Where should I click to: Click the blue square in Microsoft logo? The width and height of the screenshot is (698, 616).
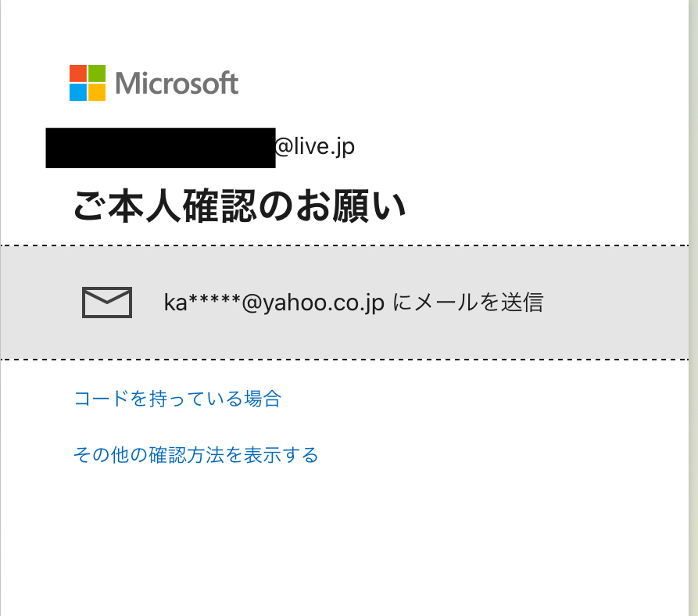tap(78, 92)
